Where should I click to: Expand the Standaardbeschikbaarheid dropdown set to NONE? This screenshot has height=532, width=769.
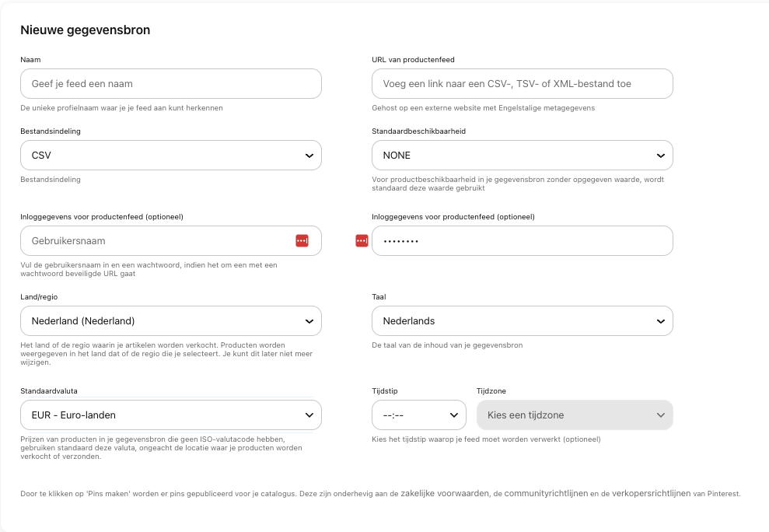click(522, 156)
